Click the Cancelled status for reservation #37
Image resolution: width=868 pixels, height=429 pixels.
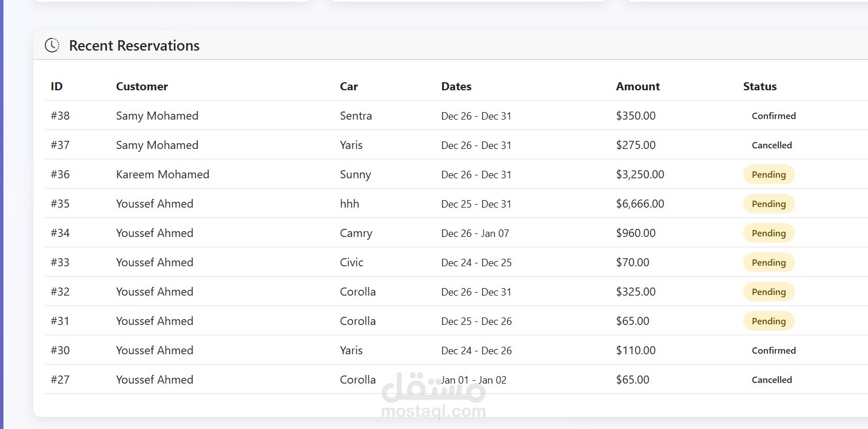(771, 145)
